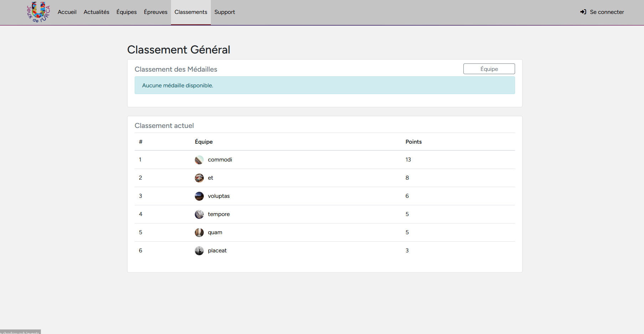Click the commodi team avatar
Image resolution: width=644 pixels, height=334 pixels.
[199, 160]
